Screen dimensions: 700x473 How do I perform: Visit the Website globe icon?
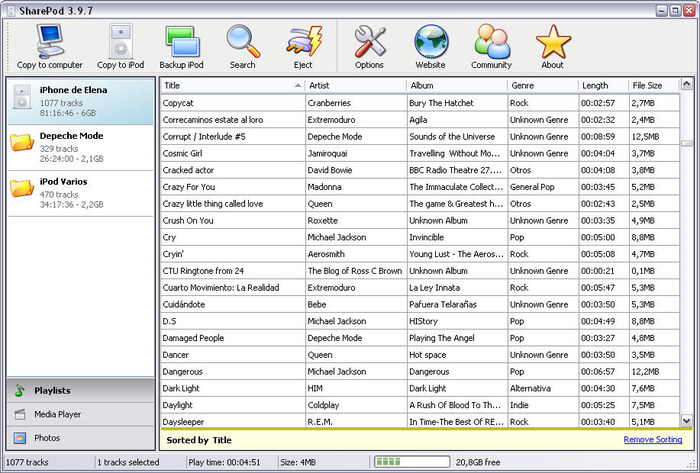[430, 45]
